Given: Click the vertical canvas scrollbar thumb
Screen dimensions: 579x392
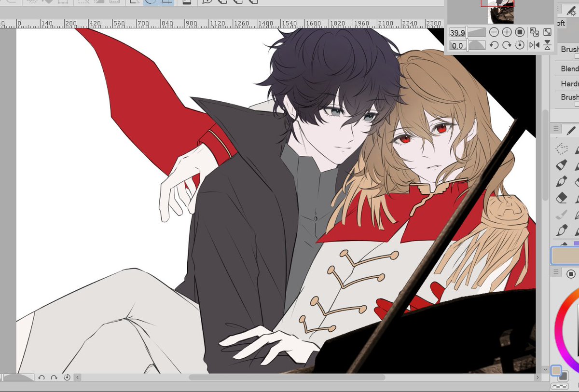Looking at the screenshot, I should point(546,155).
